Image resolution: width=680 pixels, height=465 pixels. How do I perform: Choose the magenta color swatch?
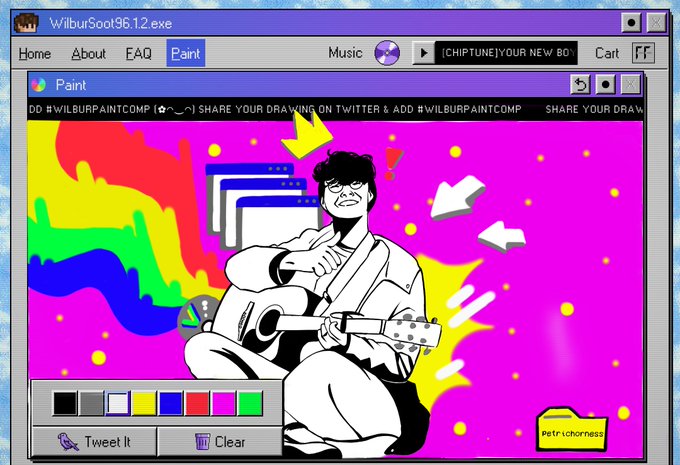coord(224,403)
